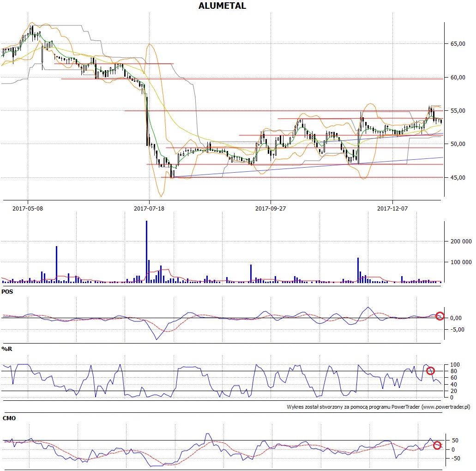Click the %R indicator label

(7, 349)
